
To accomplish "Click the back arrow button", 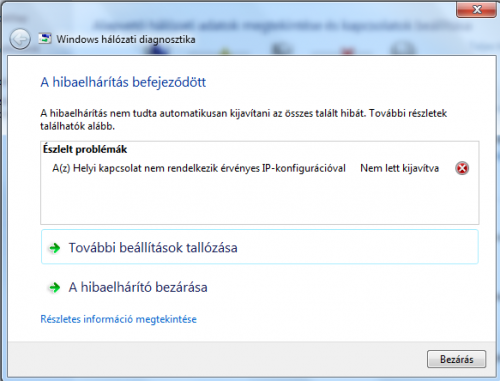I will pyautogui.click(x=20, y=39).
